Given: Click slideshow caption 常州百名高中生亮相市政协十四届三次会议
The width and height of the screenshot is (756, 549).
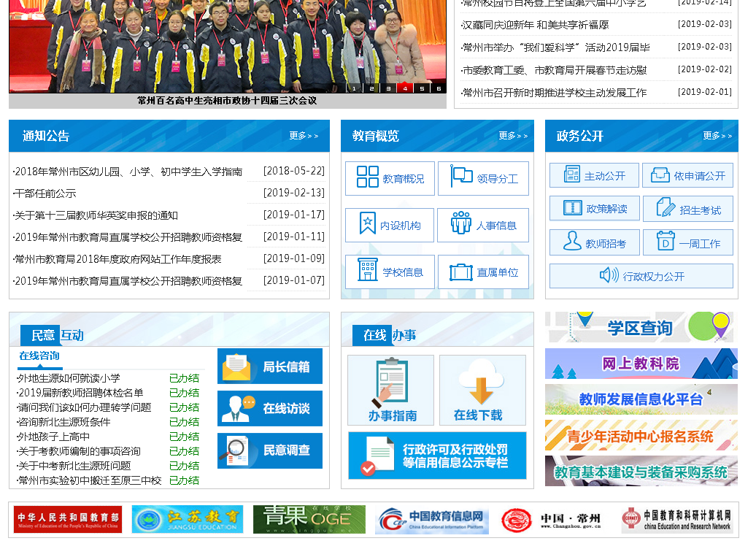Looking at the screenshot, I should pyautogui.click(x=227, y=100).
